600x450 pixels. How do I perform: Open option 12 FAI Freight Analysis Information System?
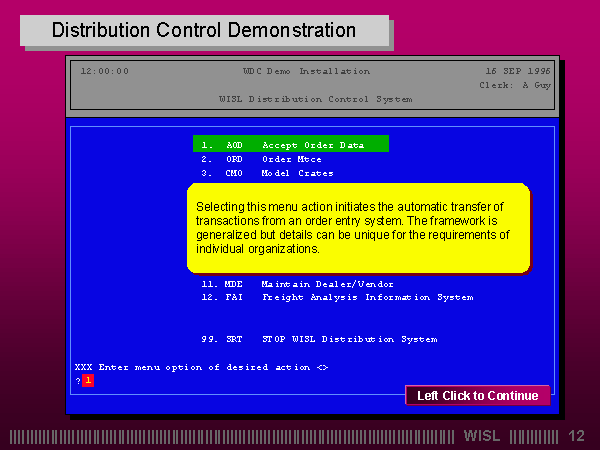[337, 297]
